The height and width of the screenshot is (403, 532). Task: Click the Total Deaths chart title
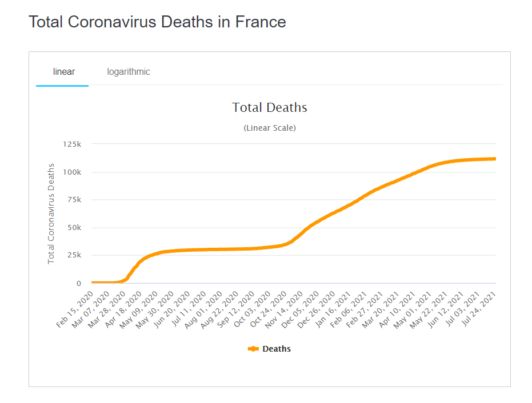tap(269, 107)
